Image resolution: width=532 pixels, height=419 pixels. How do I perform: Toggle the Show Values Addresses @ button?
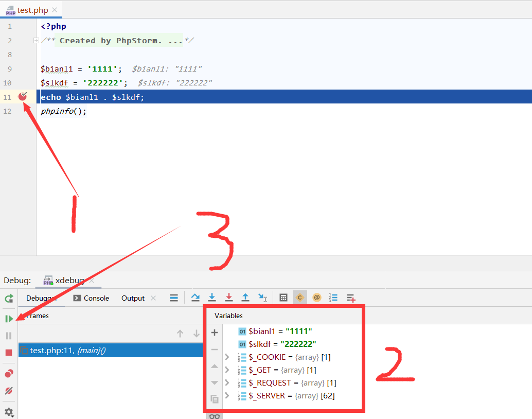(317, 298)
